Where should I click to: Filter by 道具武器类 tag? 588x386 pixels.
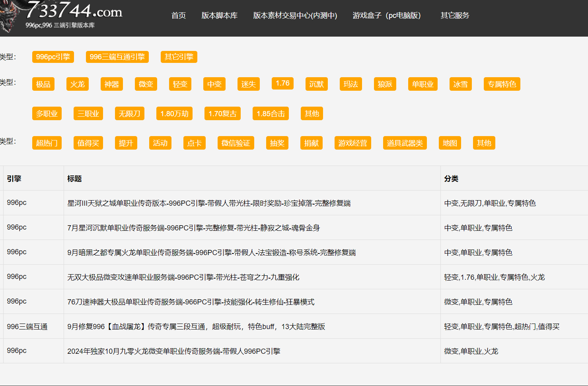click(405, 143)
